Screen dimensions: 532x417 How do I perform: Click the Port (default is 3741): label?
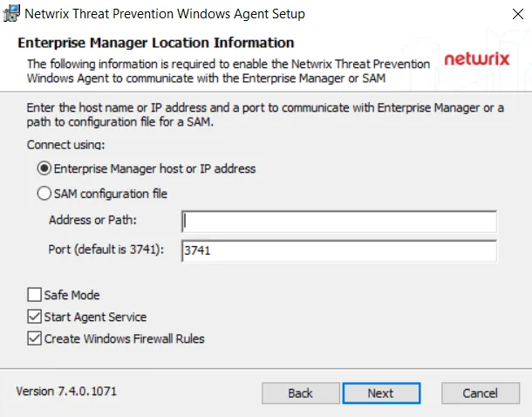106,250
